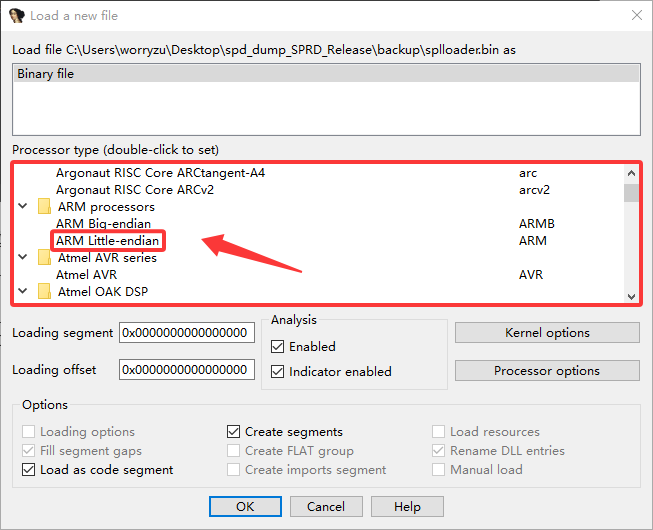Open Help for this dialog
The image size is (653, 530).
pos(407,506)
